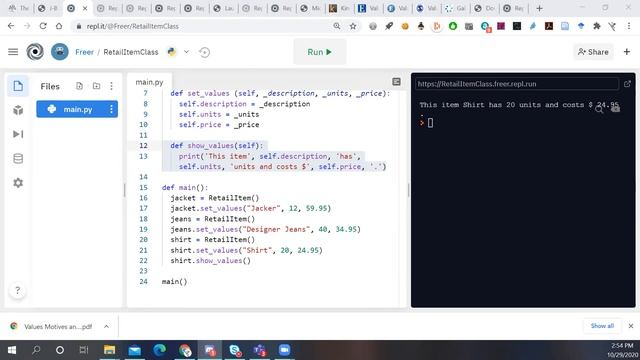Screen dimensions: 640x360
Task: Open the version history icon
Action: 204,52
